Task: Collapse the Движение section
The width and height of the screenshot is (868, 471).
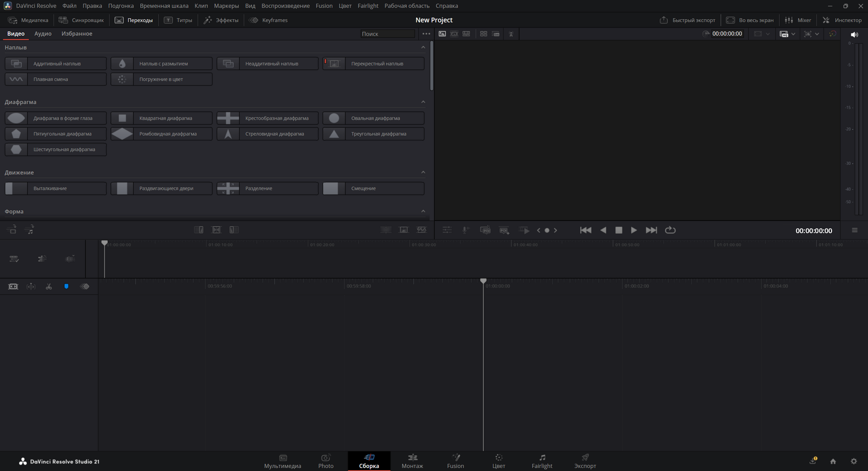Action: point(423,172)
